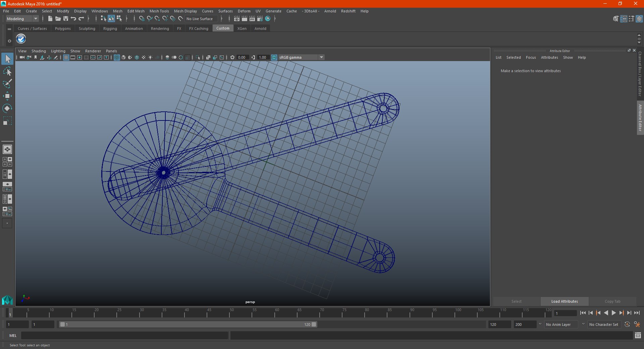
Task: Start IPR render
Action: click(x=252, y=19)
